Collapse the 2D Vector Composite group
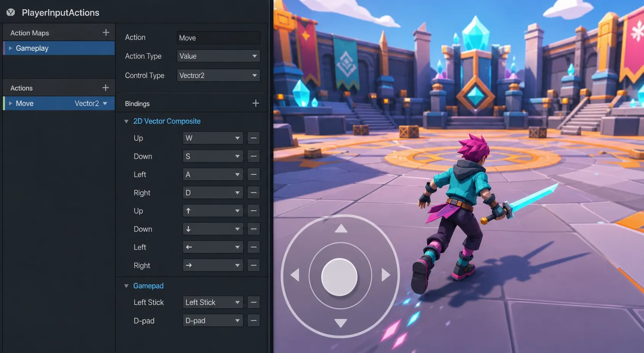 [126, 121]
